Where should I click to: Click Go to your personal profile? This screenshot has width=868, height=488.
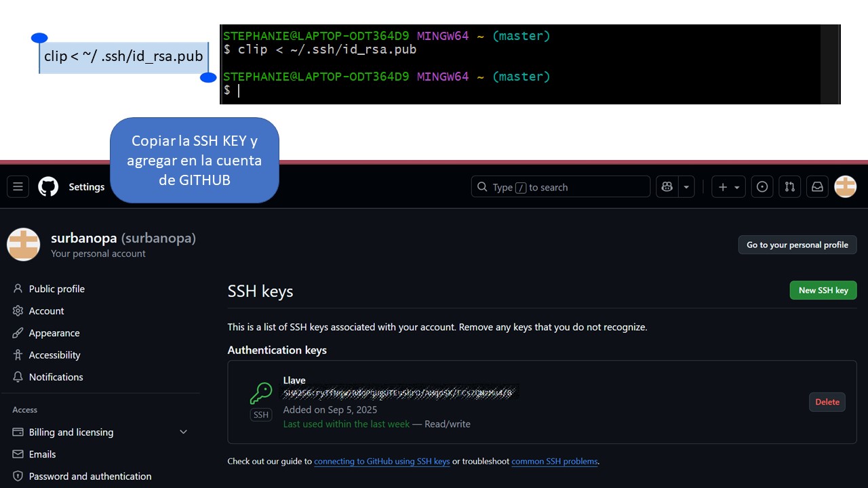click(797, 245)
